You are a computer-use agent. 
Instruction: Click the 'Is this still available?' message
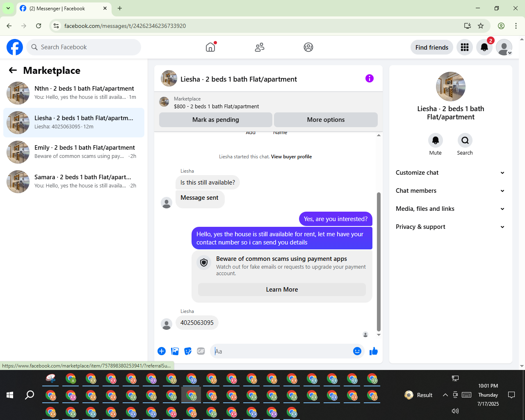click(208, 183)
